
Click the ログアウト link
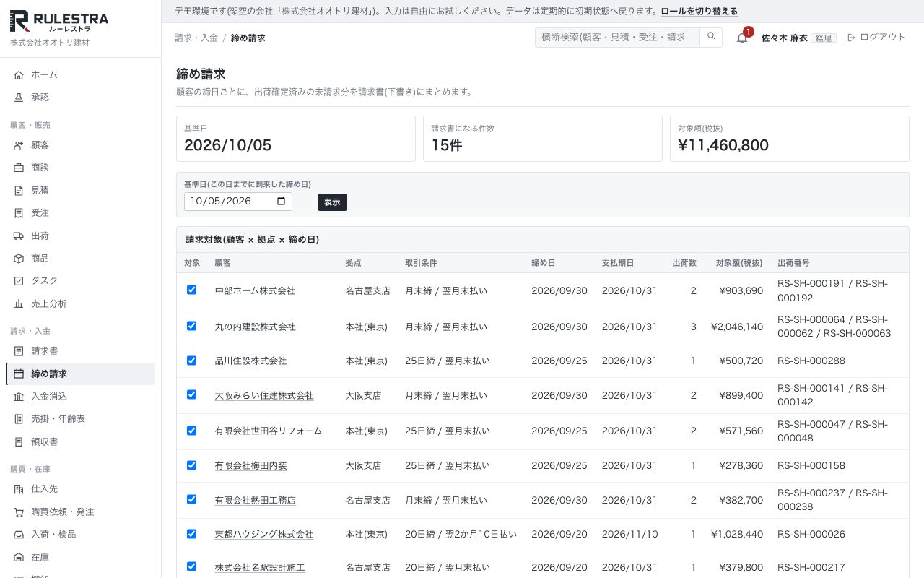(x=876, y=38)
